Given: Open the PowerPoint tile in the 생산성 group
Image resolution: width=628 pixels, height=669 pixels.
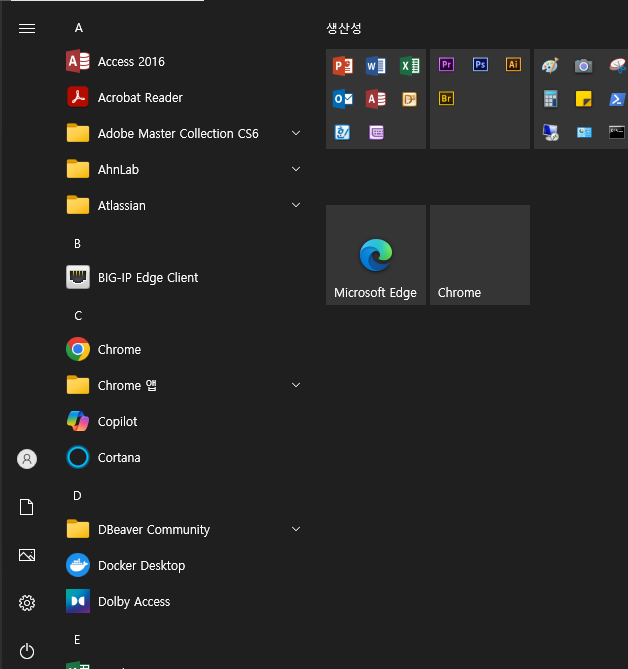Looking at the screenshot, I should click(x=343, y=66).
